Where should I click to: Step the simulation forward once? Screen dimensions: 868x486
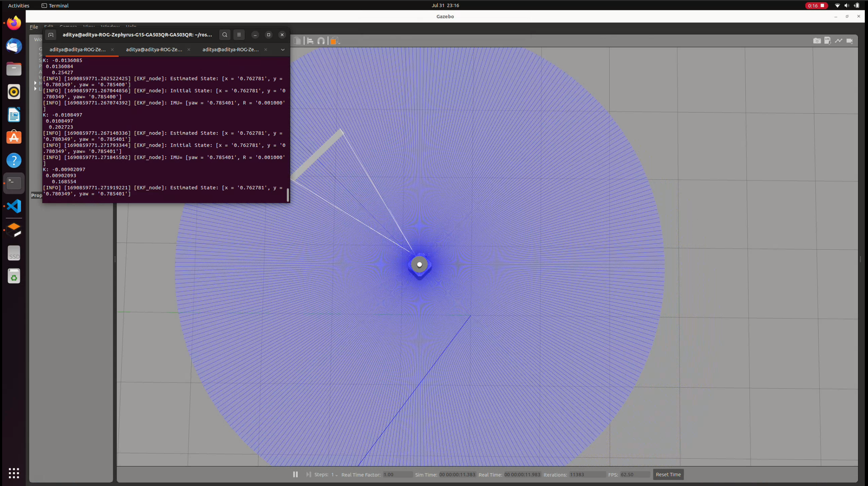coord(308,474)
